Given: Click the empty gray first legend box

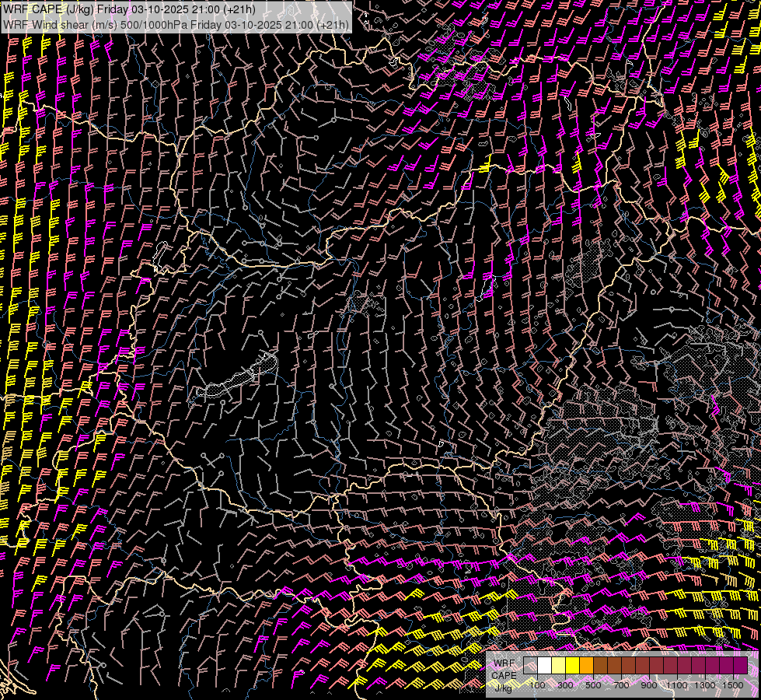Looking at the screenshot, I should coord(531,666).
